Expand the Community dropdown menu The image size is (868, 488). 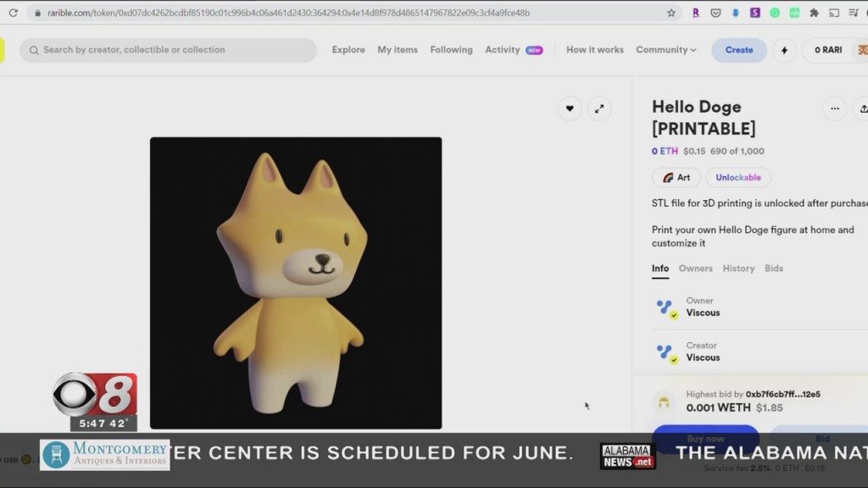(x=665, y=50)
